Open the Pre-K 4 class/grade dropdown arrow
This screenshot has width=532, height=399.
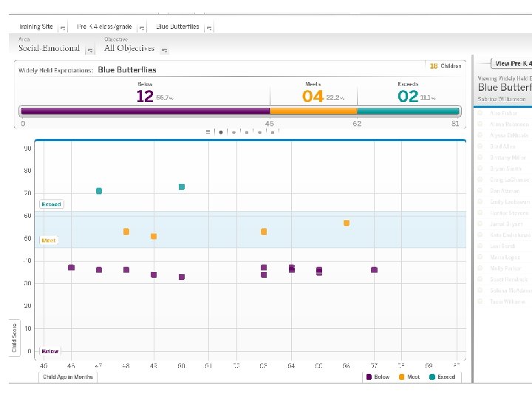tap(142, 28)
